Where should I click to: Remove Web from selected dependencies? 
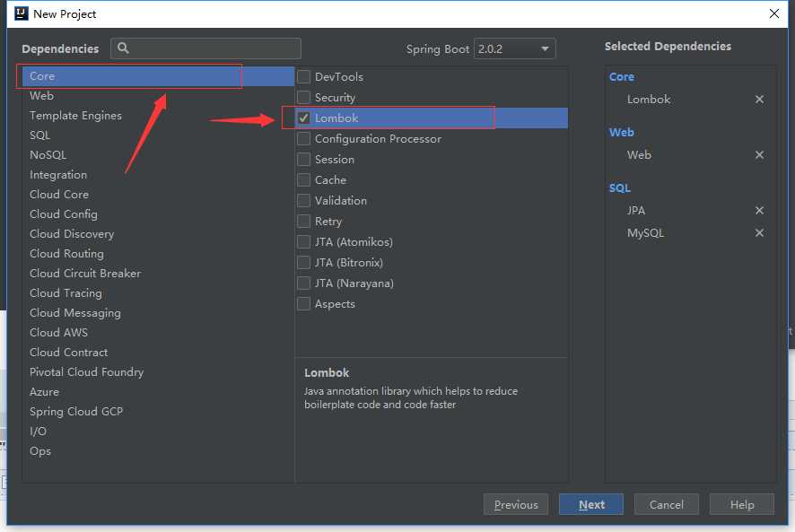coord(759,154)
